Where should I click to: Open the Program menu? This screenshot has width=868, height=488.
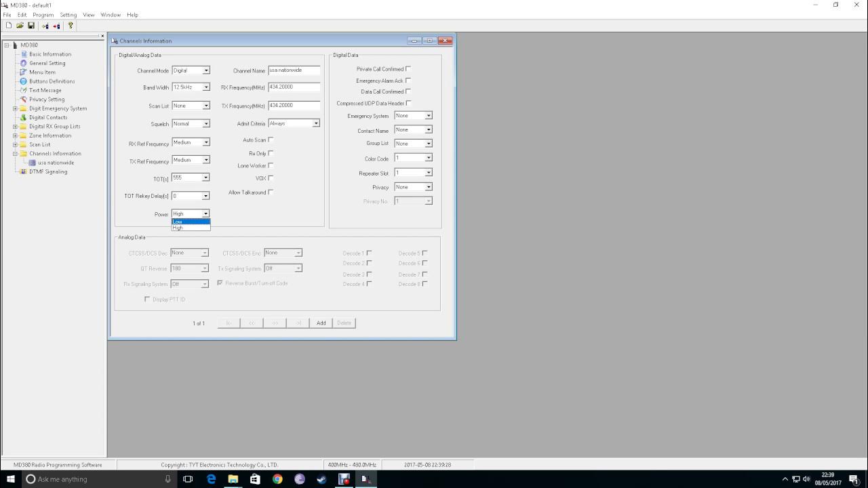43,15
